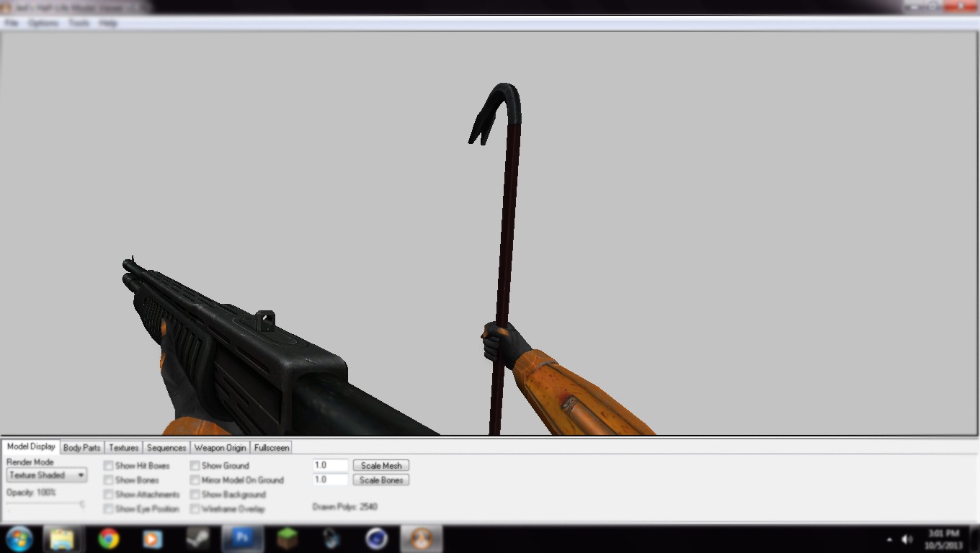
Task: Switch to the Sequences tab
Action: (x=166, y=447)
